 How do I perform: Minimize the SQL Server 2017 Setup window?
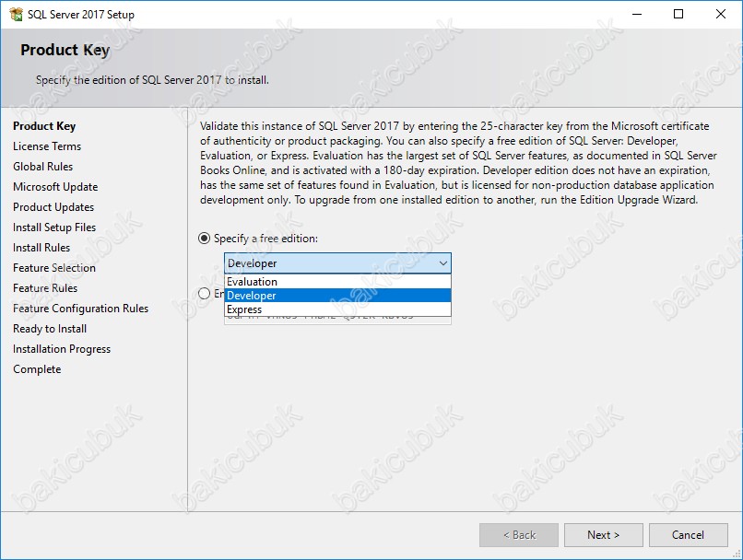coord(637,14)
